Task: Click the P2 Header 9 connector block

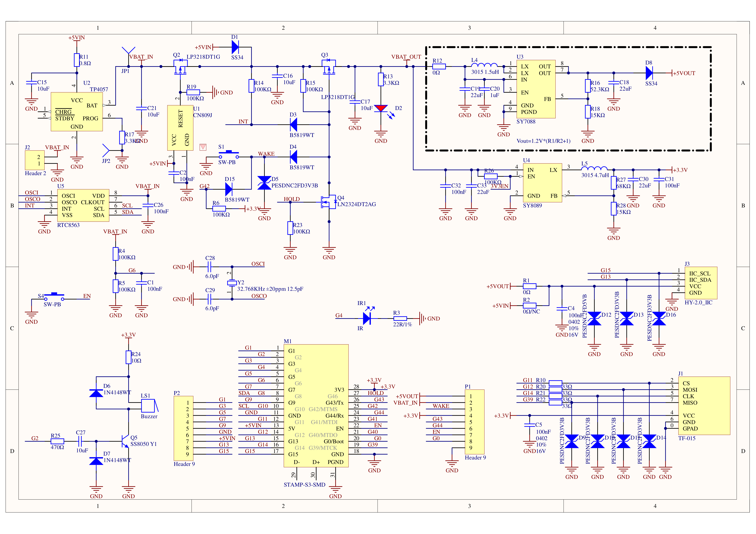Action: 183,428
